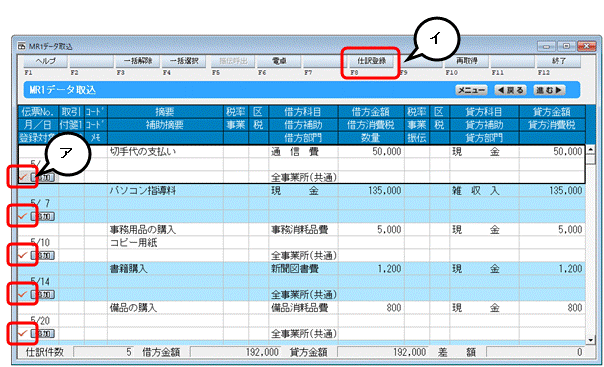The height and width of the screenshot is (367, 604).
Task: Click the 雑収入 credit account cell
Action: [x=484, y=190]
